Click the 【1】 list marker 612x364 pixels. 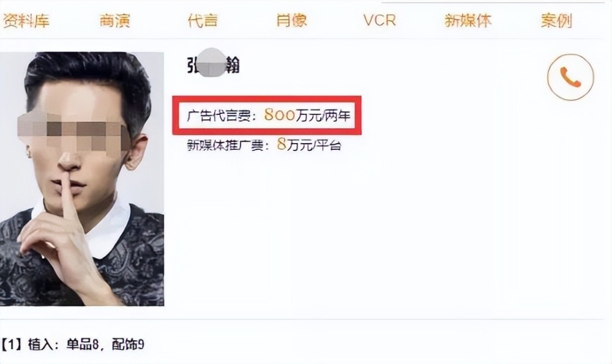[x=12, y=344]
